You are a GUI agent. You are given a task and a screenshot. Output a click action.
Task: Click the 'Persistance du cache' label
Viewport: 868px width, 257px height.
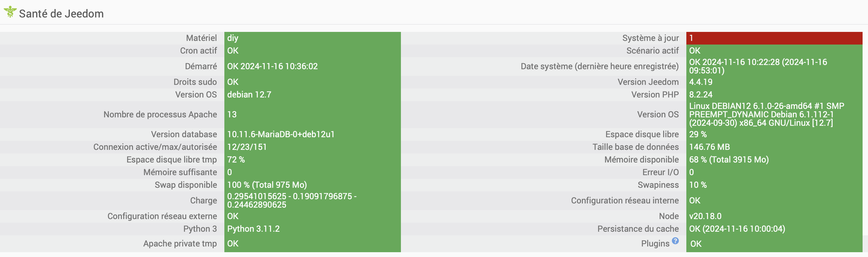638,229
